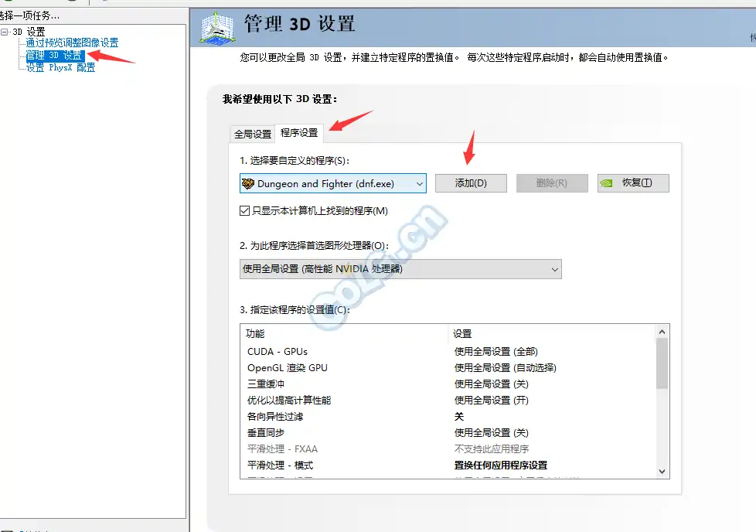This screenshot has height=532, width=756.
Task: Click the 管理 3D 设置 header cube icon
Action: click(x=217, y=29)
